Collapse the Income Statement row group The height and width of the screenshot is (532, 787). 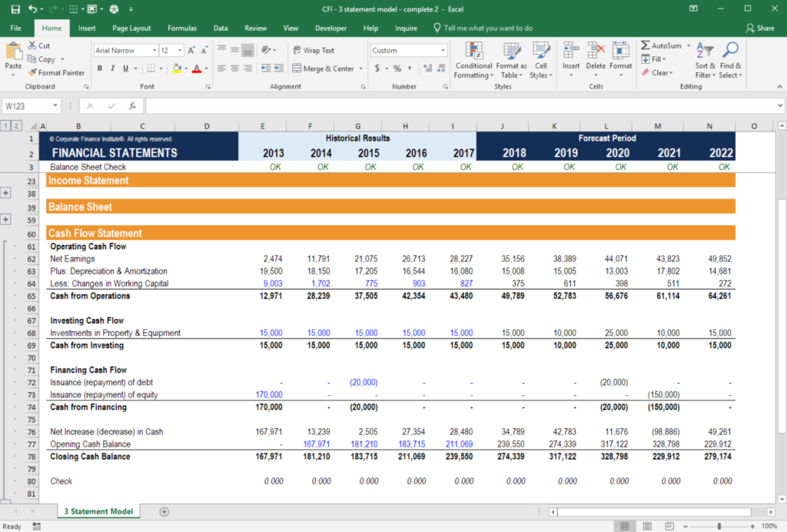point(6,192)
